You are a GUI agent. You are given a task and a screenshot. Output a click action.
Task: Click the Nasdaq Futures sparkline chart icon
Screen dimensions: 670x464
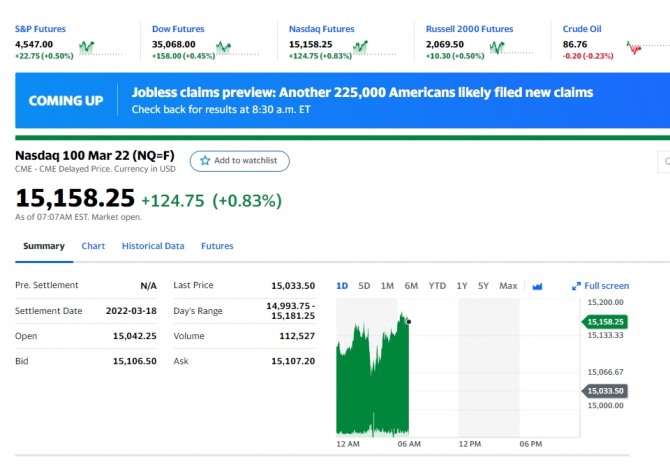pos(359,47)
